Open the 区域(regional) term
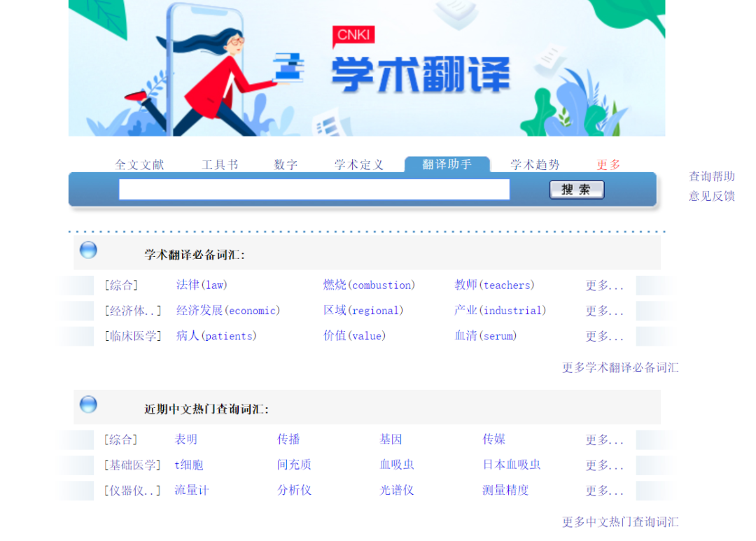The height and width of the screenshot is (541, 756). (x=363, y=311)
